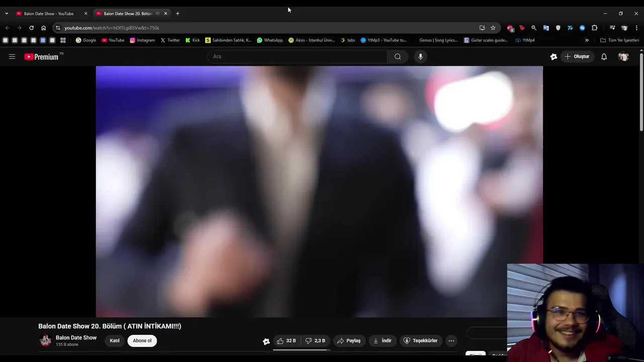This screenshot has height=362, width=644.
Task: Dislike the video with 2,3 B dislikes
Action: (315, 341)
